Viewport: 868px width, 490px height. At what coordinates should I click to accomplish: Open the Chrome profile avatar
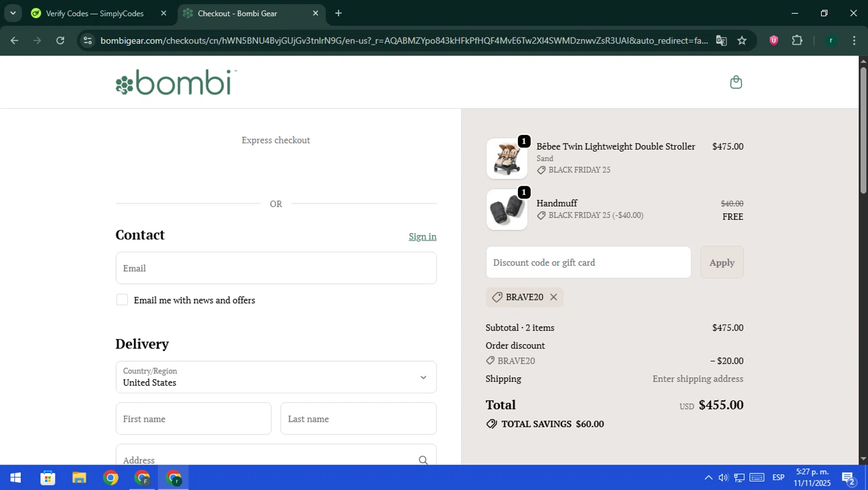tap(831, 40)
